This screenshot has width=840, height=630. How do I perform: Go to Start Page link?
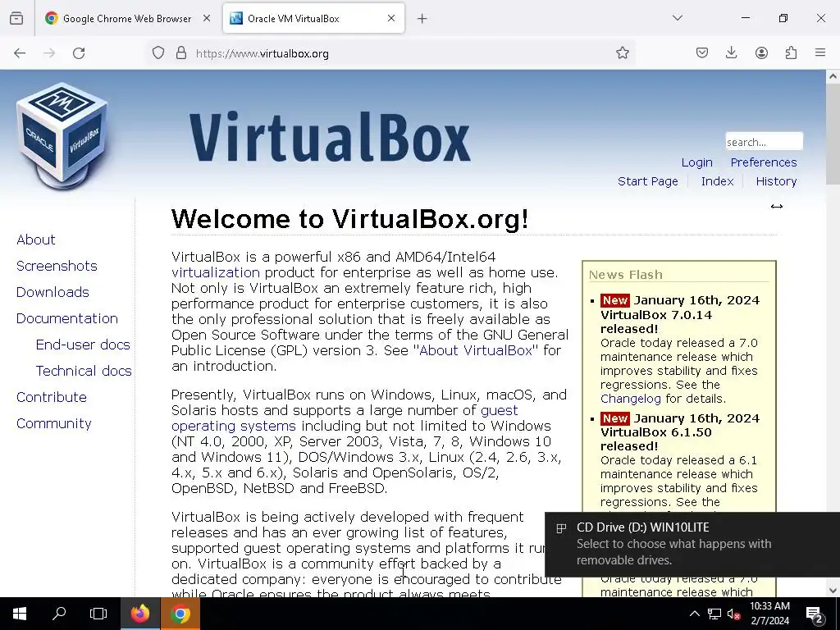648,181
